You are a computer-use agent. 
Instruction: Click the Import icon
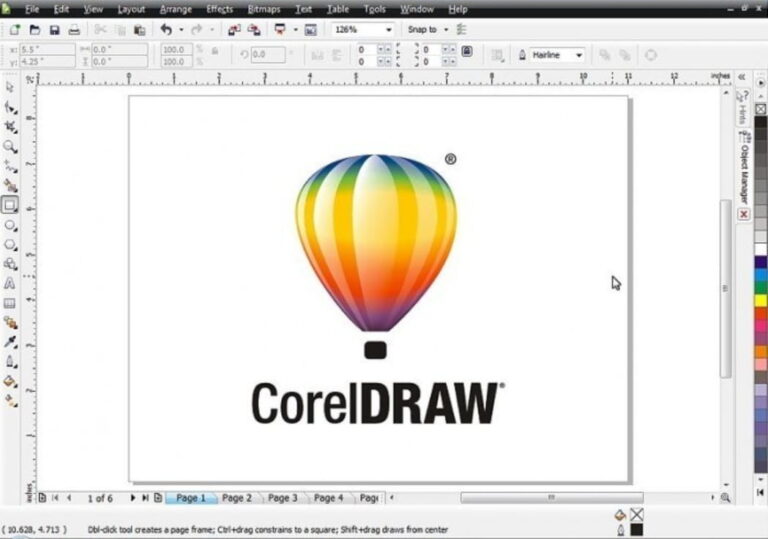click(234, 30)
